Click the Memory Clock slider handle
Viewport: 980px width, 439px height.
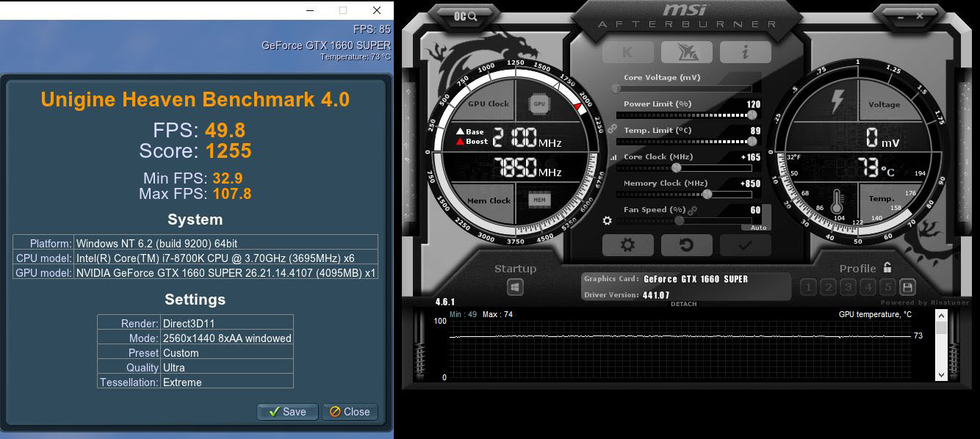707,195
